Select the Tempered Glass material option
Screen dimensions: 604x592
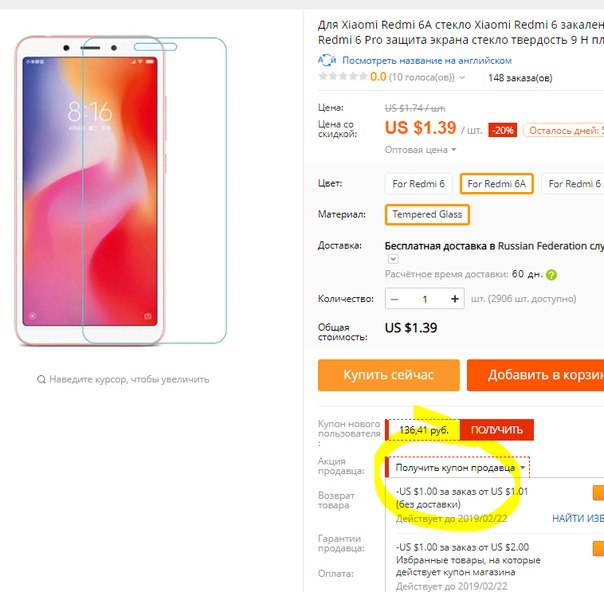pyautogui.click(x=427, y=215)
